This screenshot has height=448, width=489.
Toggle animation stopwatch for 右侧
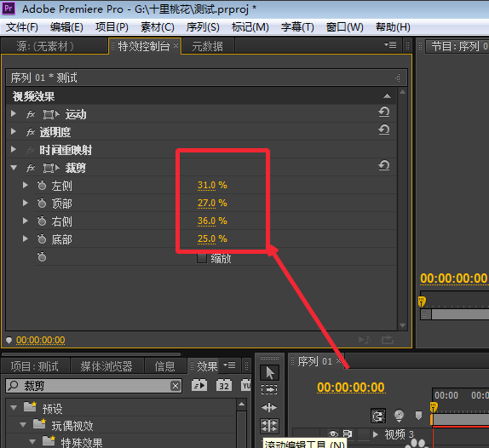pos(42,221)
